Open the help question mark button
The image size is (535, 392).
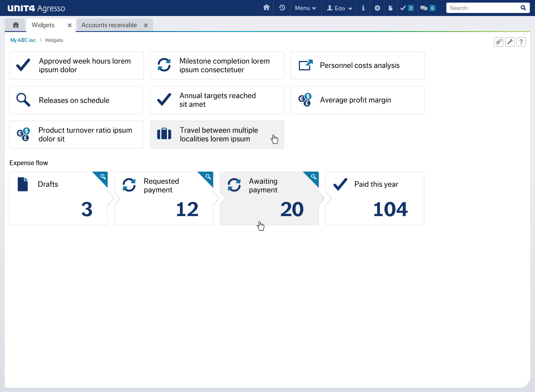click(521, 41)
